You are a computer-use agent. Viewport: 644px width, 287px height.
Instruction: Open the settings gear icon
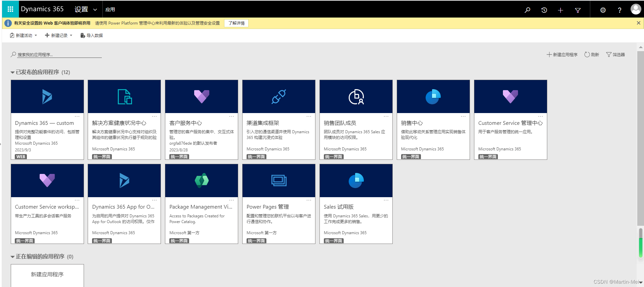tap(603, 10)
